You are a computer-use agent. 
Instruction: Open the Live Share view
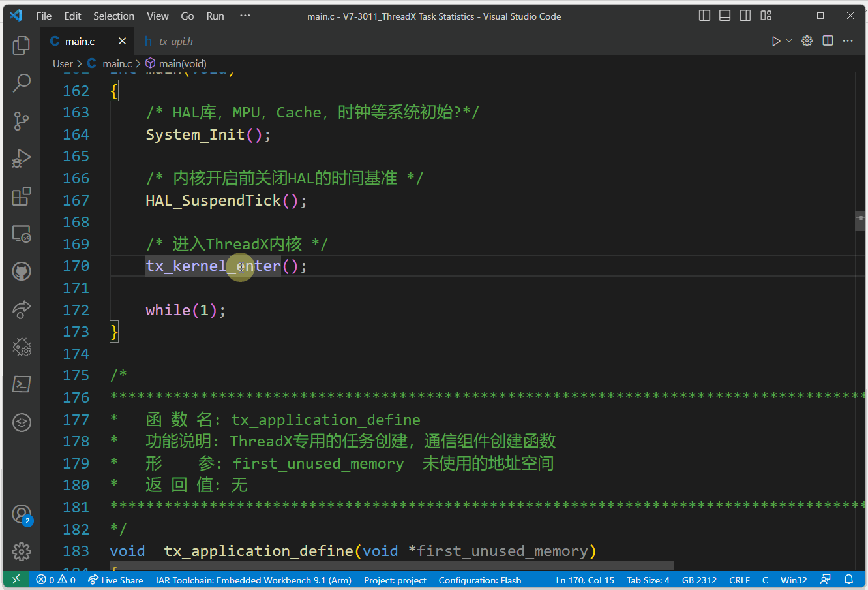[22, 309]
